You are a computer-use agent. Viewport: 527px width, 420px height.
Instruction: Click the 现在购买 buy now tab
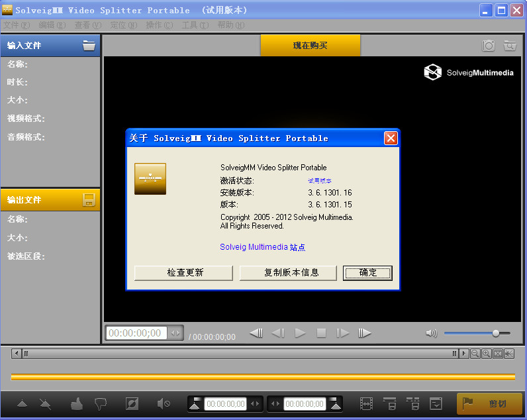(311, 46)
